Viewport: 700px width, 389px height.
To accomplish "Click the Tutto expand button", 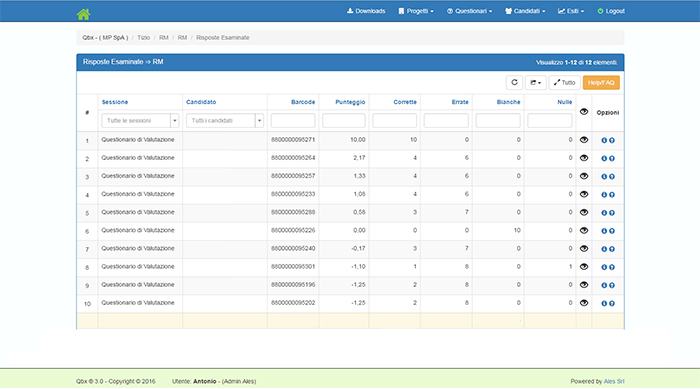I will tap(564, 83).
